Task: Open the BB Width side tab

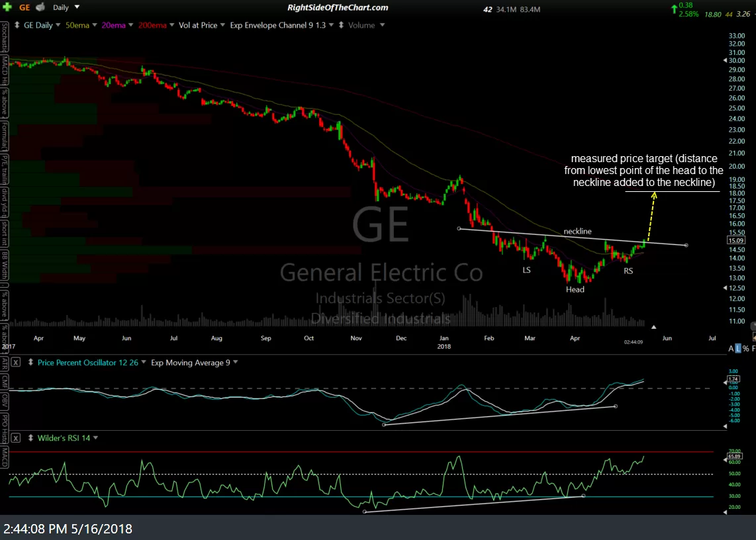Action: click(x=4, y=265)
